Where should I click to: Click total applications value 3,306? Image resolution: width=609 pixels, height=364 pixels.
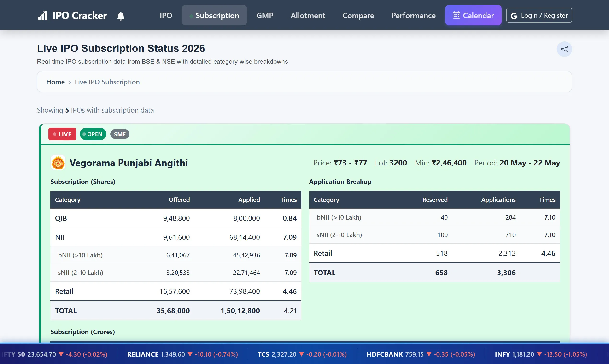[506, 273]
